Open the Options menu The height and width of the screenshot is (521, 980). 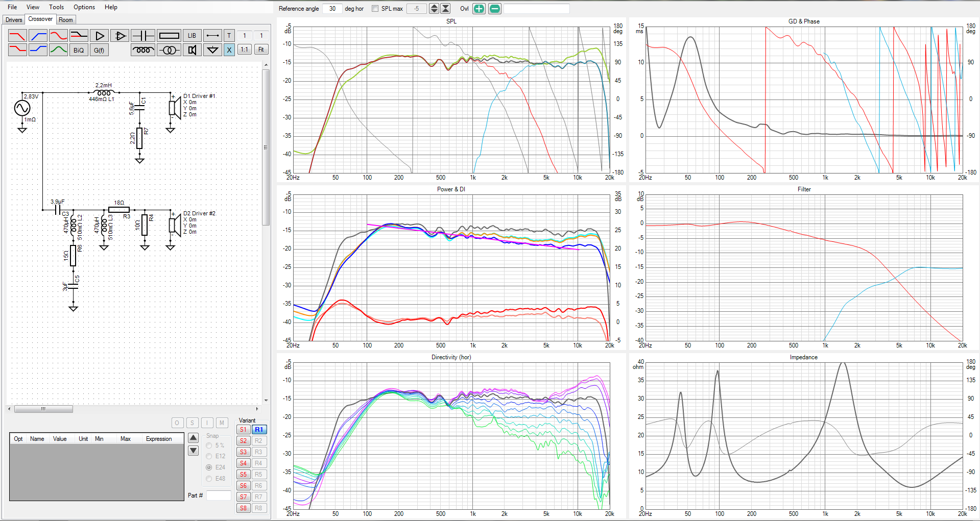pyautogui.click(x=84, y=7)
